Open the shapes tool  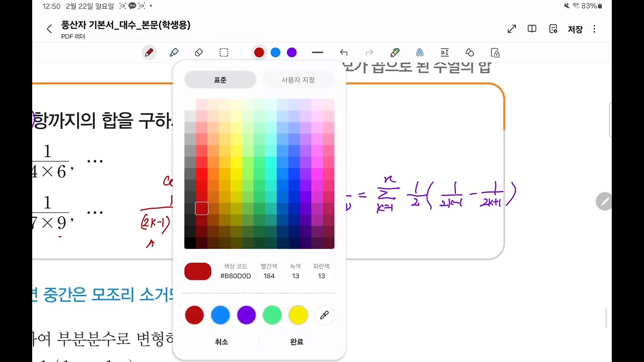[x=470, y=52]
